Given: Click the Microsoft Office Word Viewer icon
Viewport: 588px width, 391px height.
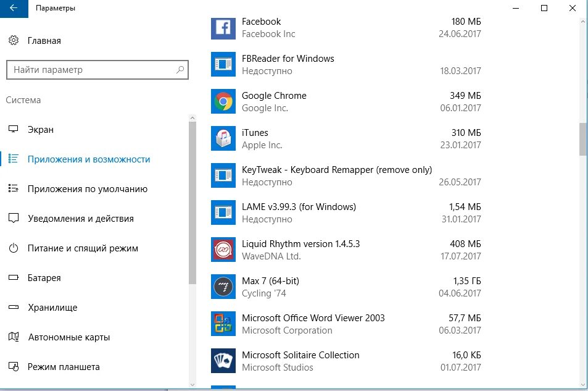Looking at the screenshot, I should [223, 324].
